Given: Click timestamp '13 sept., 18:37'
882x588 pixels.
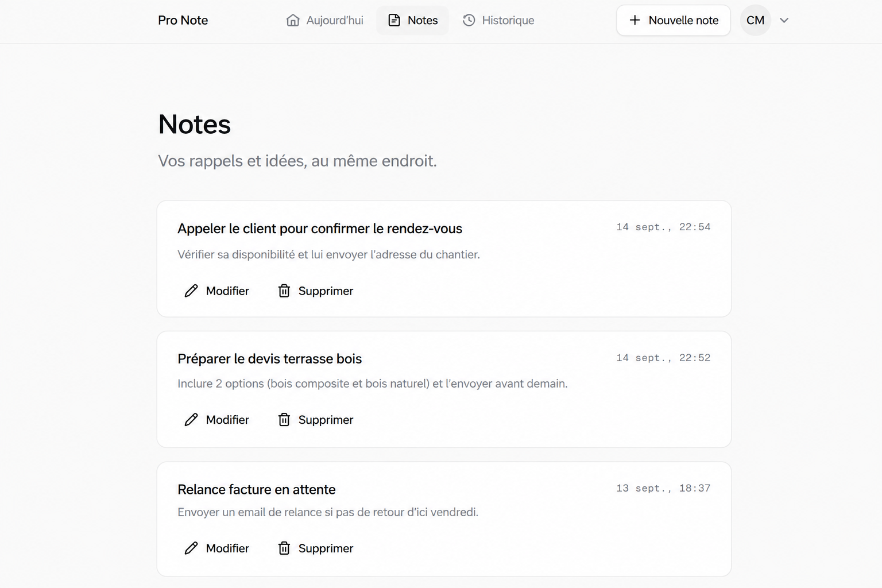Looking at the screenshot, I should click(663, 488).
